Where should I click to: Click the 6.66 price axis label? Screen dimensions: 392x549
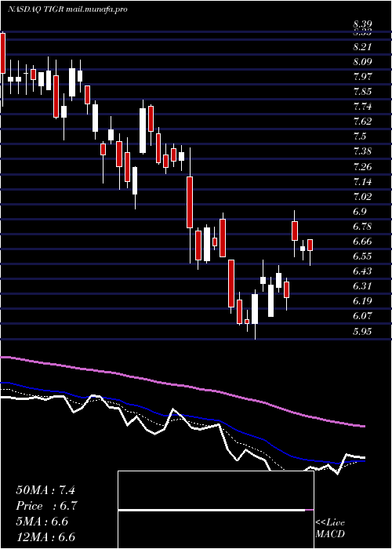[x=362, y=242]
